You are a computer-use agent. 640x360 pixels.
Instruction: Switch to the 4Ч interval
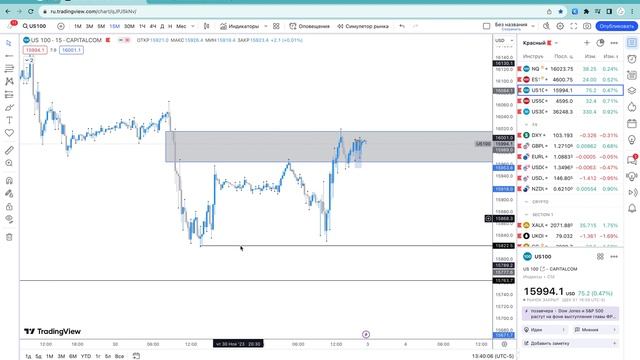click(x=153, y=26)
